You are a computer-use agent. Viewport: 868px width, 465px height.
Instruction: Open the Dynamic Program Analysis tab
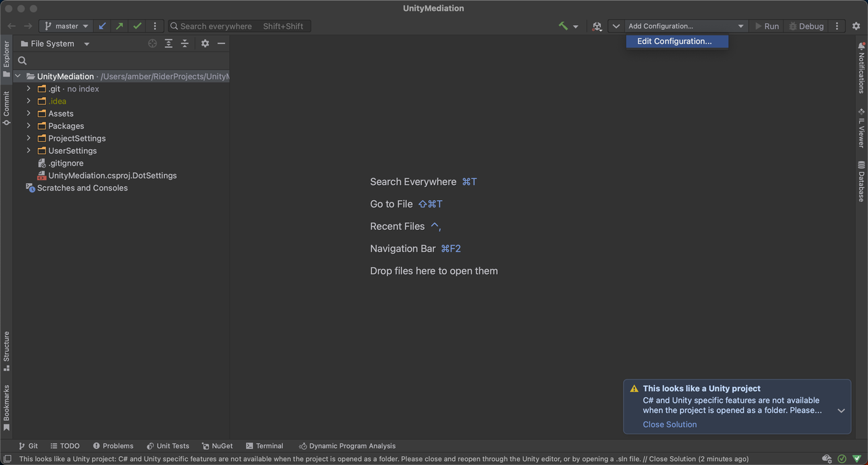(347, 446)
